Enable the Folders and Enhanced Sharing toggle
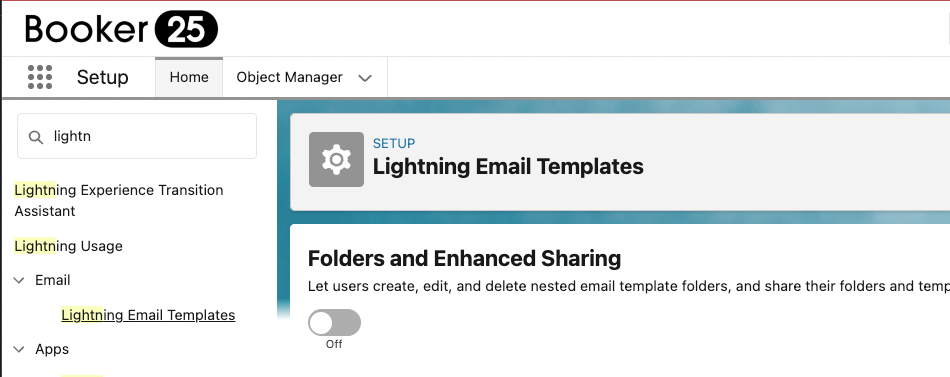Image resolution: width=950 pixels, height=377 pixels. click(334, 322)
